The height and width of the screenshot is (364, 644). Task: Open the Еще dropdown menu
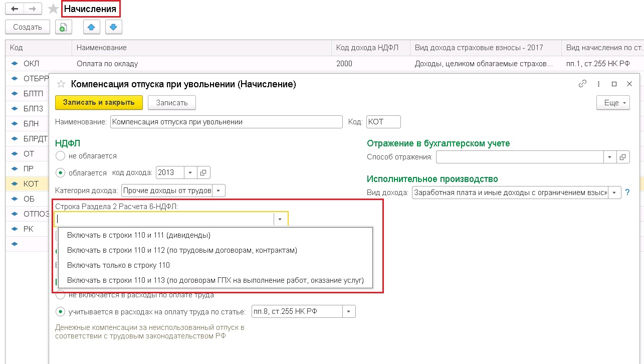click(613, 103)
